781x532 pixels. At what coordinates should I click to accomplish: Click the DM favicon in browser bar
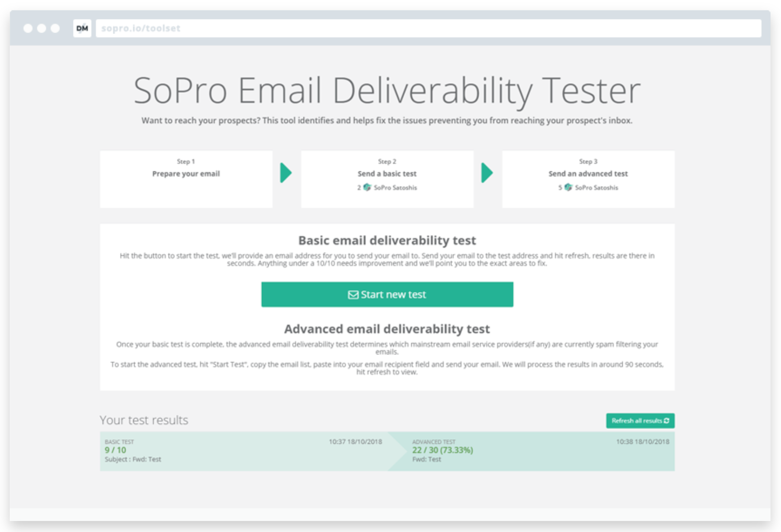(82, 28)
